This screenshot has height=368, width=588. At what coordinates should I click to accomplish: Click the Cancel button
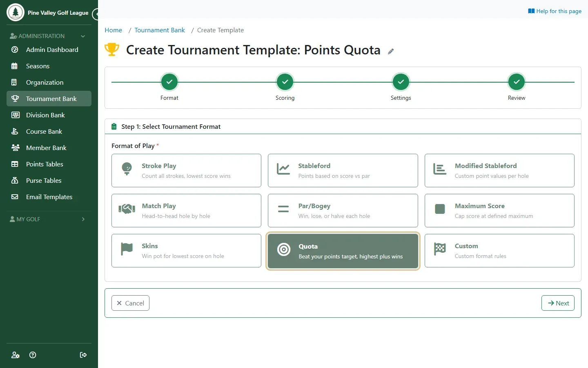point(130,303)
